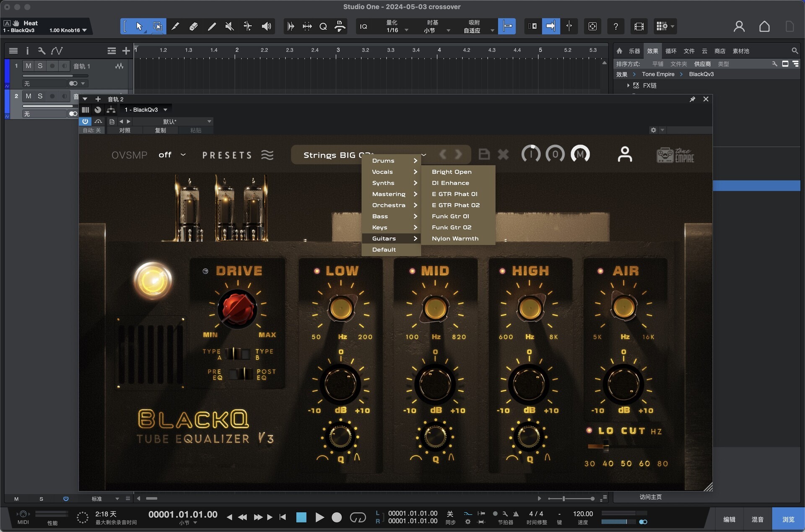Mute track 2

click(28, 96)
